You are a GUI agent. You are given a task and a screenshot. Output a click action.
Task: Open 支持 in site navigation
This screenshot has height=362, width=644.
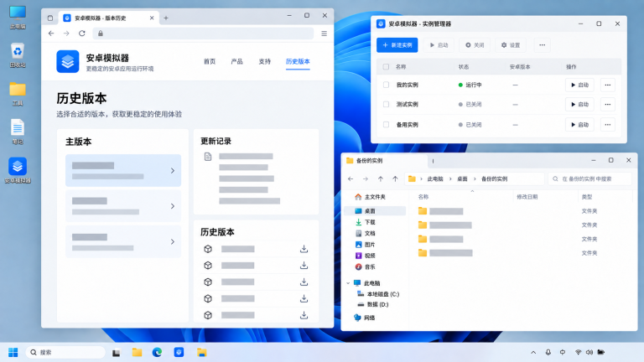pyautogui.click(x=264, y=61)
